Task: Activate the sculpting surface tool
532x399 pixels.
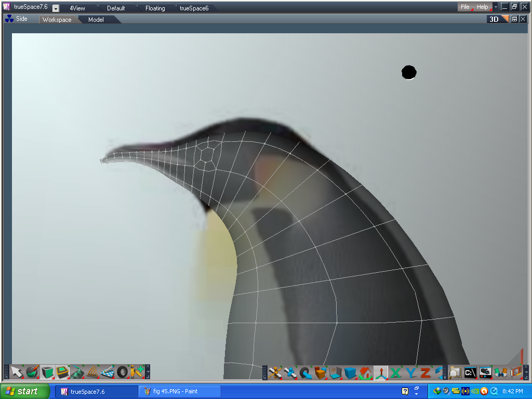Action: [77, 372]
